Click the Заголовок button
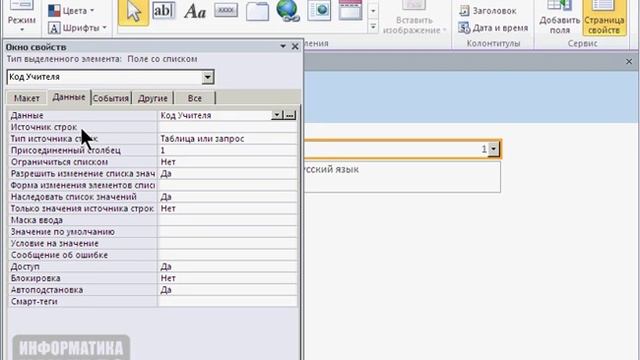 point(487,11)
